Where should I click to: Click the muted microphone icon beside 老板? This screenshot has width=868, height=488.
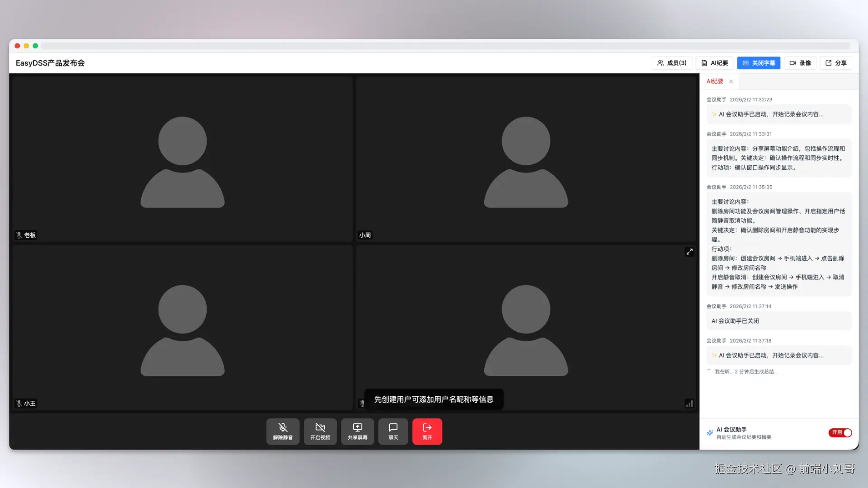[x=19, y=235]
